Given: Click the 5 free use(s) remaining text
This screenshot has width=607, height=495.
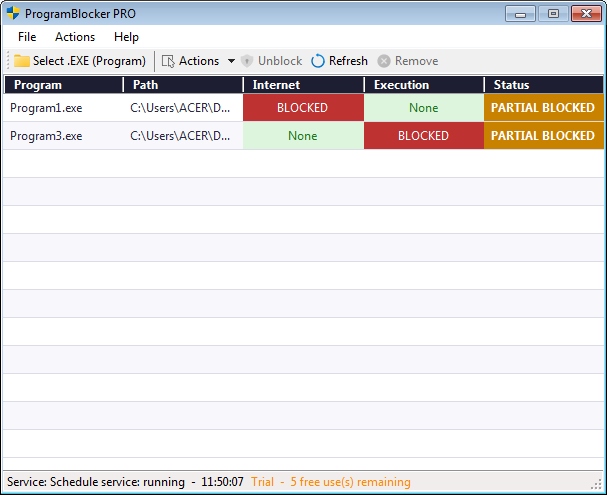Looking at the screenshot, I should pyautogui.click(x=350, y=482).
